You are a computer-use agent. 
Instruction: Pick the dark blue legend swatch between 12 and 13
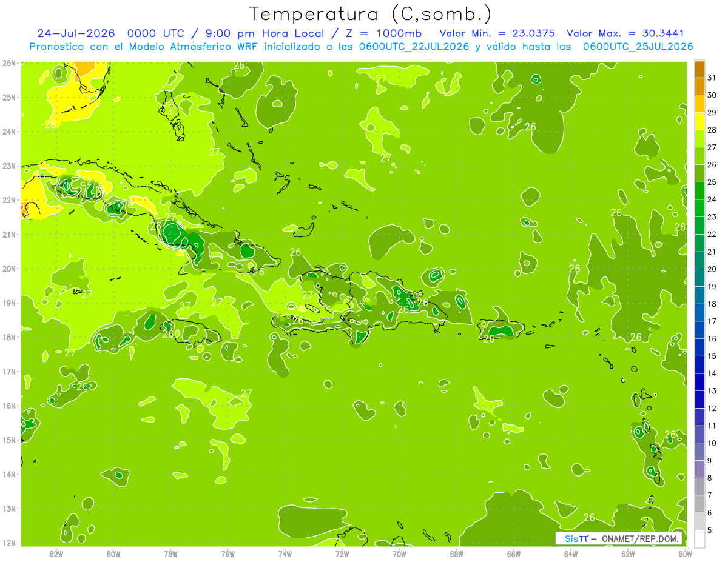tap(699, 400)
